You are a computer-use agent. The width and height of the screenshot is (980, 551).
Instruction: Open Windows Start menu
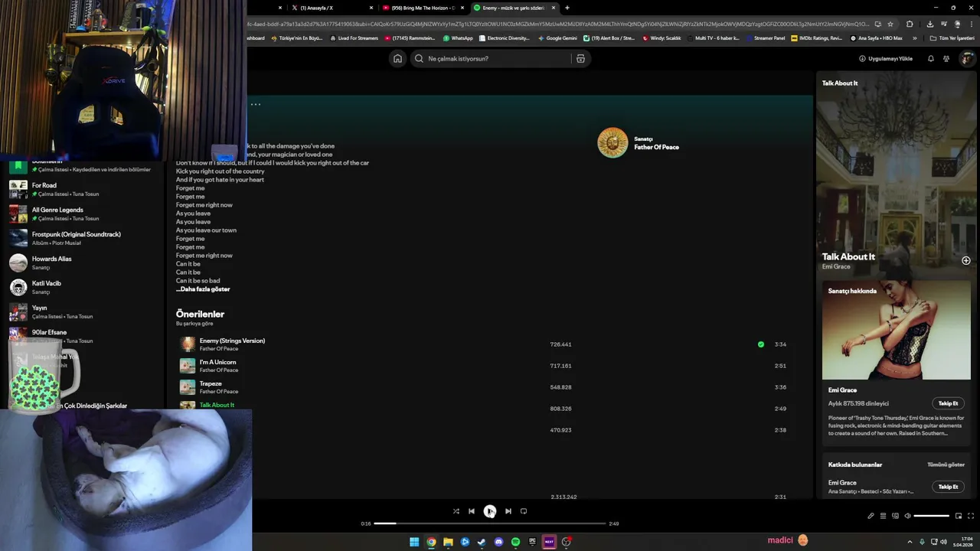[414, 542]
